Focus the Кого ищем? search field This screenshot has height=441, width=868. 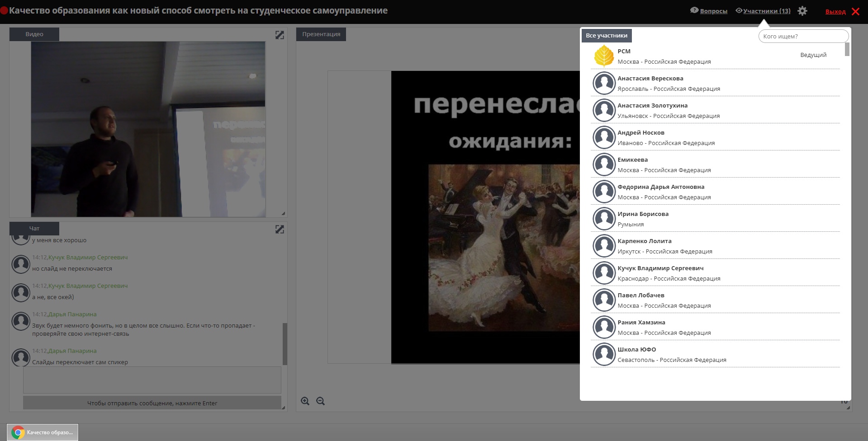pyautogui.click(x=803, y=36)
